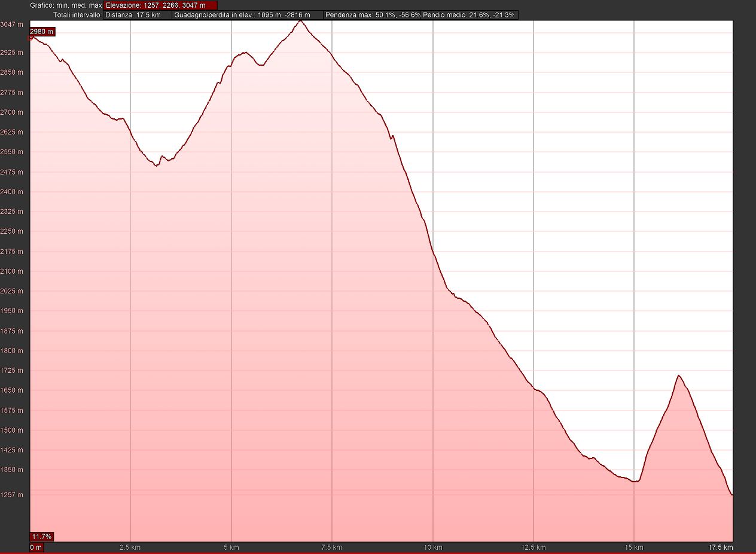Click the 15 km x-axis label

coord(634,547)
